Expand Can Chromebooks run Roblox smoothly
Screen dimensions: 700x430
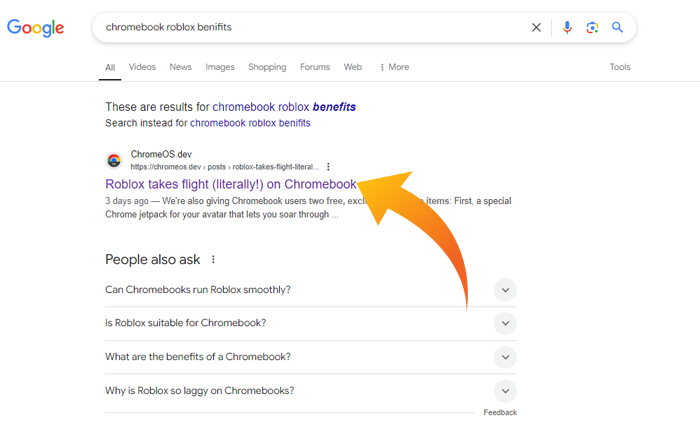click(x=311, y=290)
